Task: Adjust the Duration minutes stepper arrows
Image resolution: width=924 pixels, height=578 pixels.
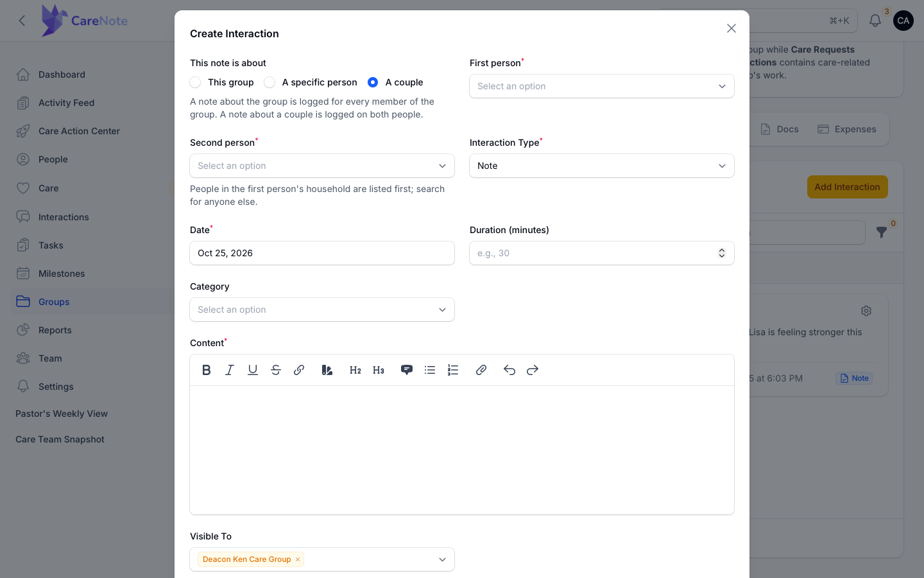Action: coord(722,253)
